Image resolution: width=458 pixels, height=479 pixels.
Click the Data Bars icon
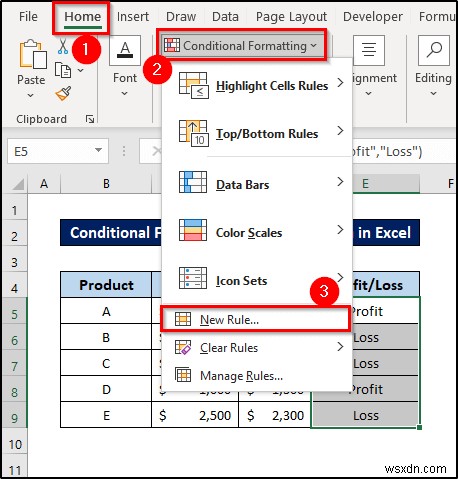[x=193, y=182]
